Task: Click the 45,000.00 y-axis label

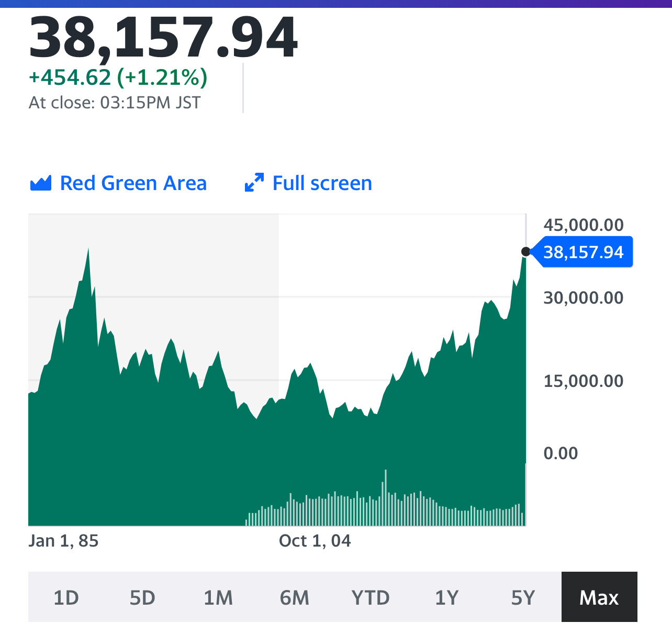Action: coord(584,225)
